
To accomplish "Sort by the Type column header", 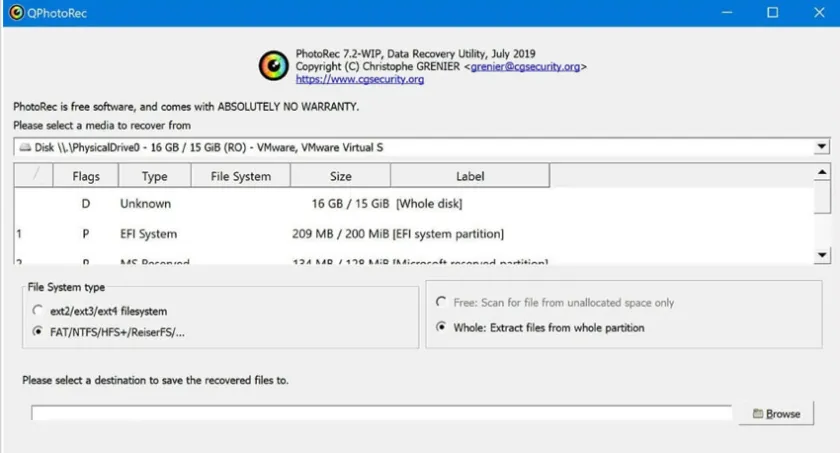I will [154, 176].
